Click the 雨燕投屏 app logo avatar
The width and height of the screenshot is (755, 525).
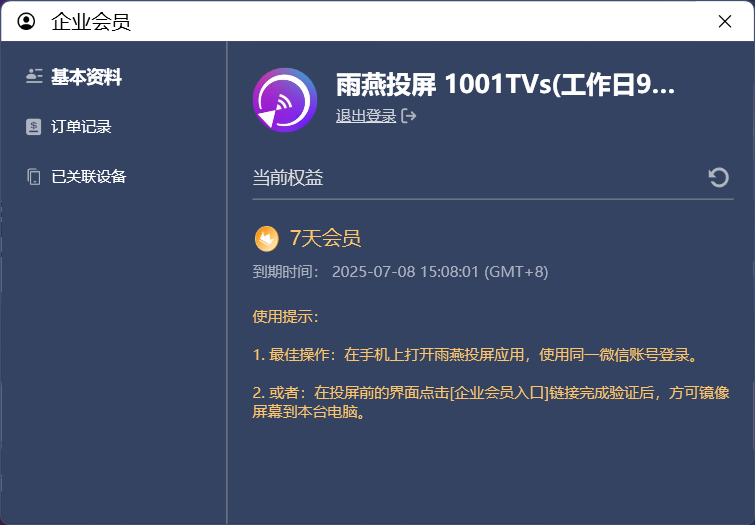(285, 100)
